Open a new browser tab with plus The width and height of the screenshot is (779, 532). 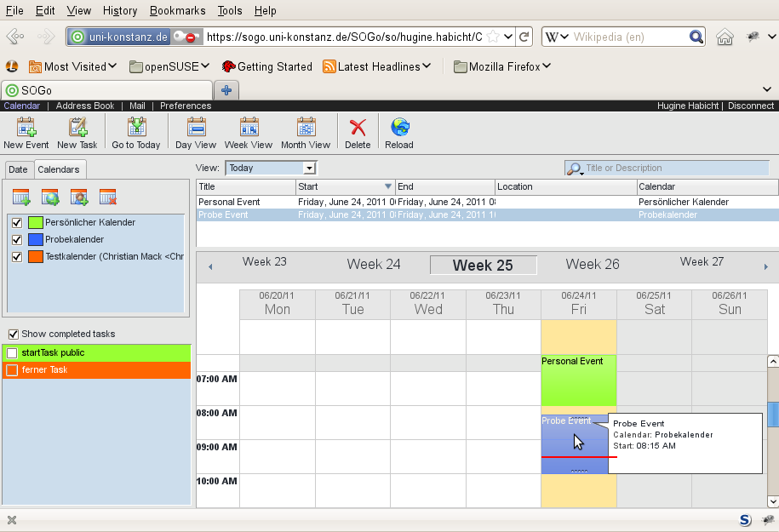pyautogui.click(x=226, y=90)
